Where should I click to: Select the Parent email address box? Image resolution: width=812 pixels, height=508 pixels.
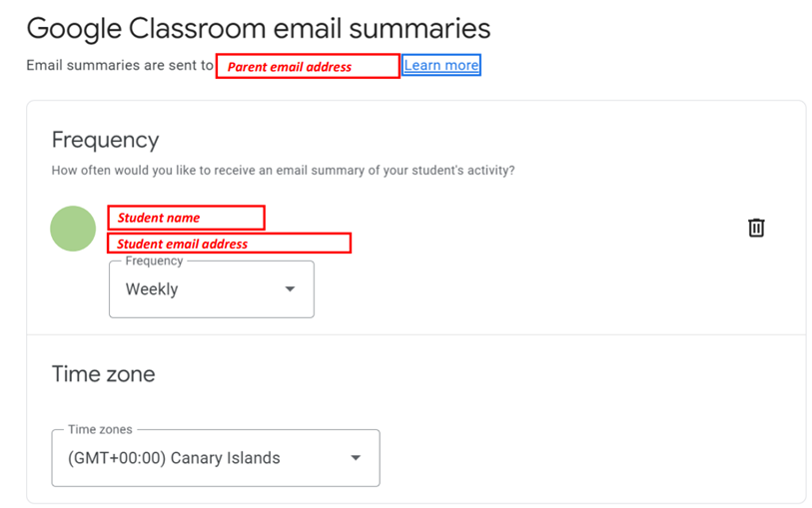tap(308, 67)
